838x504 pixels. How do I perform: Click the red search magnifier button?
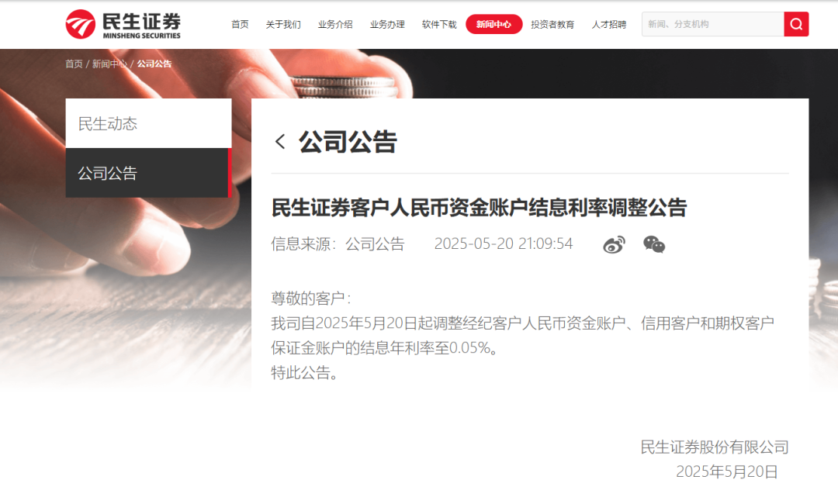pyautogui.click(x=796, y=24)
